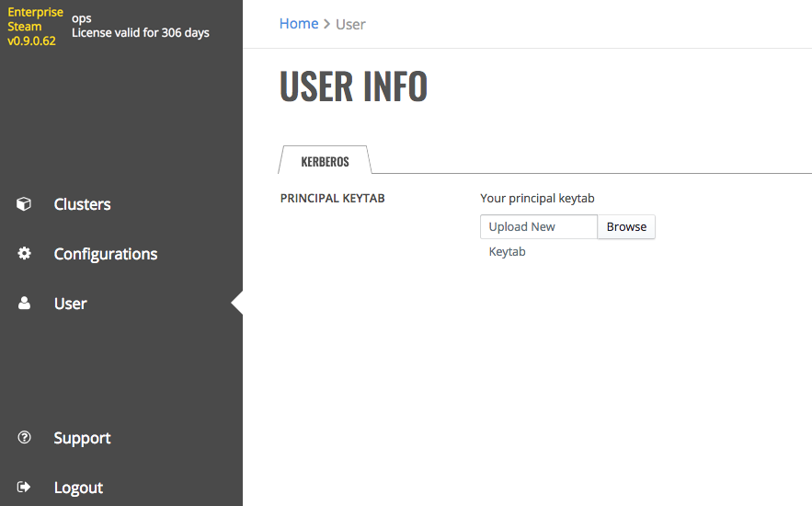Screen dimensions: 812x506
Task: Click the Clusters cube icon
Action: click(x=24, y=204)
